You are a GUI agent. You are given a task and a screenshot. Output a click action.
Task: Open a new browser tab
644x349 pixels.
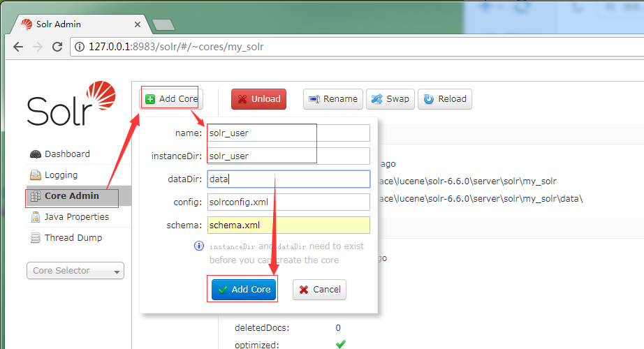(x=163, y=25)
